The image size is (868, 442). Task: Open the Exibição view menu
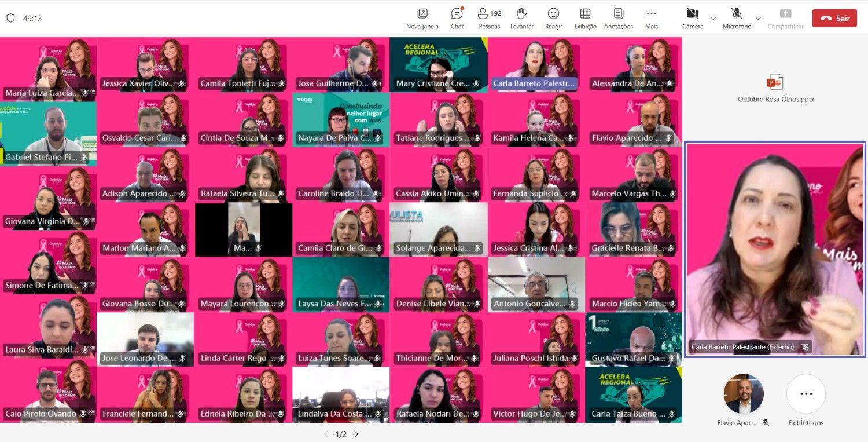click(x=585, y=14)
